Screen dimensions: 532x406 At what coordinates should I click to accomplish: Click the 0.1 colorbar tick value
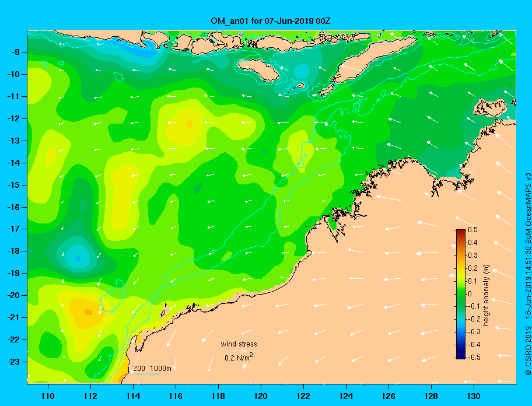coord(473,281)
